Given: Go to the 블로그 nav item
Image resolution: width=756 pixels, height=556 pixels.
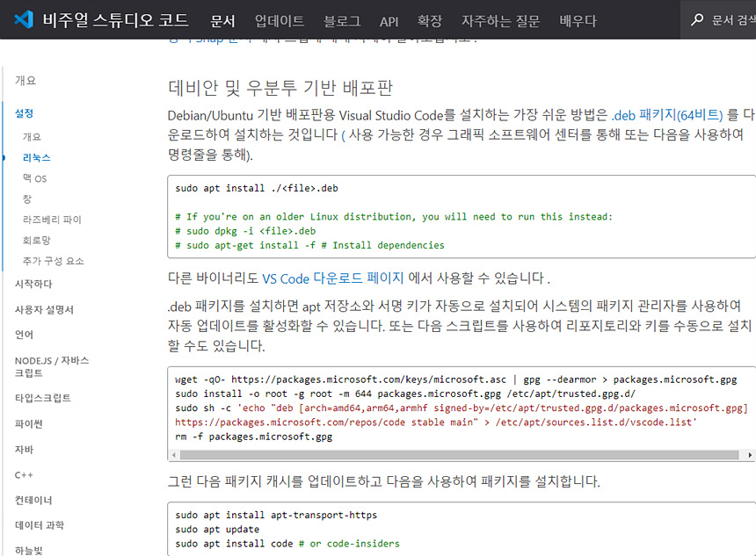Looking at the screenshot, I should [x=342, y=21].
